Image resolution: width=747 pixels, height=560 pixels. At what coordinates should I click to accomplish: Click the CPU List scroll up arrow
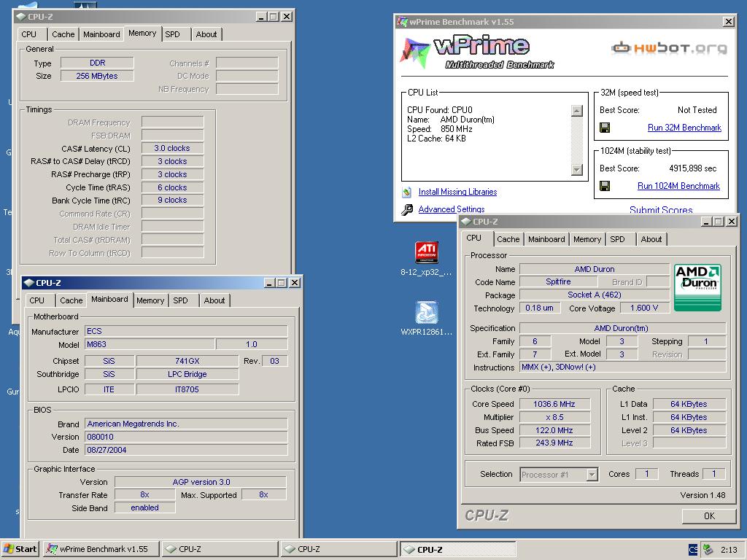click(577, 111)
